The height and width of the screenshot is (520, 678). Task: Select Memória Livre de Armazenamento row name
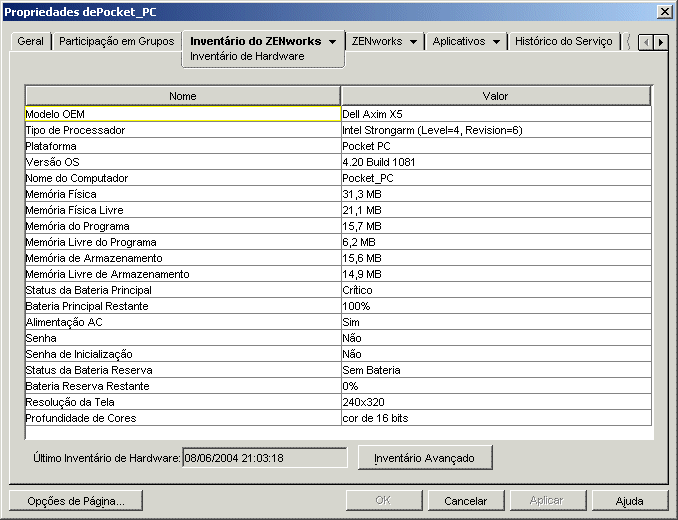(x=183, y=274)
